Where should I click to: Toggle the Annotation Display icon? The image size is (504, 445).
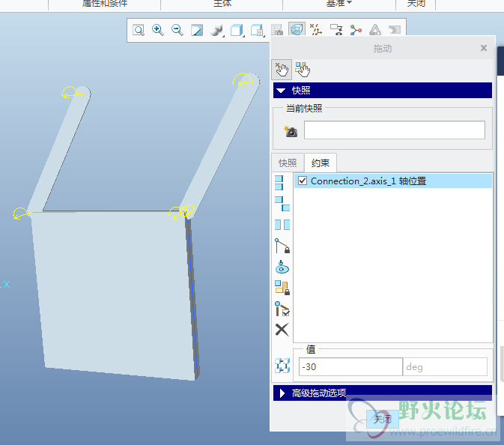click(x=336, y=30)
